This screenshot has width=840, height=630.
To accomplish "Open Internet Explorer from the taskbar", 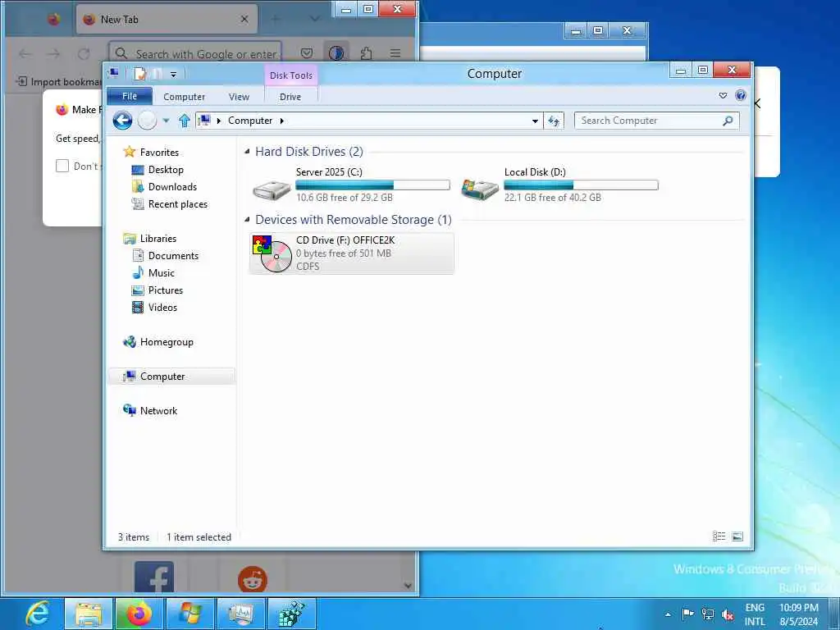I will tap(38, 614).
